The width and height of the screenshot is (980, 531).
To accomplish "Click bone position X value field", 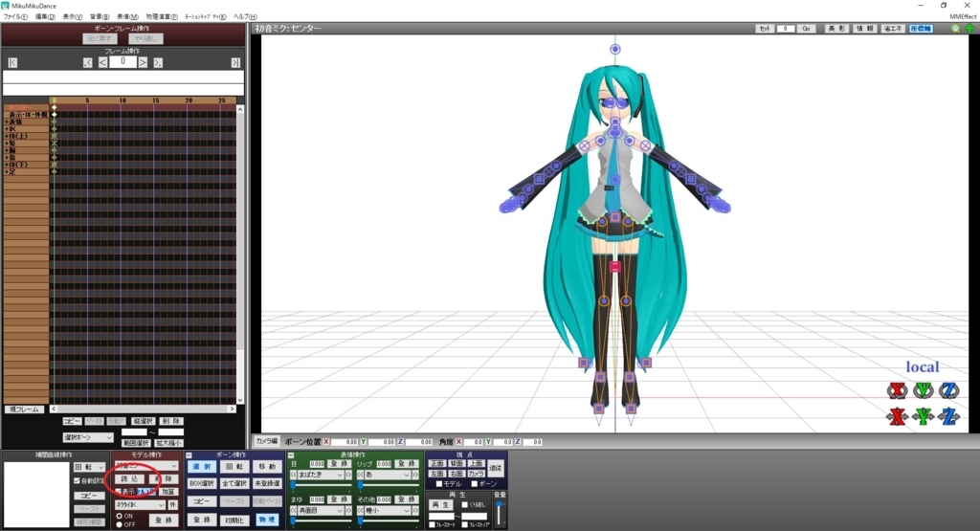I will tap(345, 442).
